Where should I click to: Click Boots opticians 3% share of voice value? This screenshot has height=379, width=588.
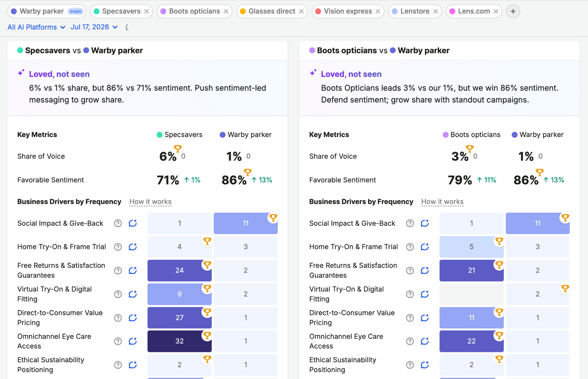coord(460,156)
